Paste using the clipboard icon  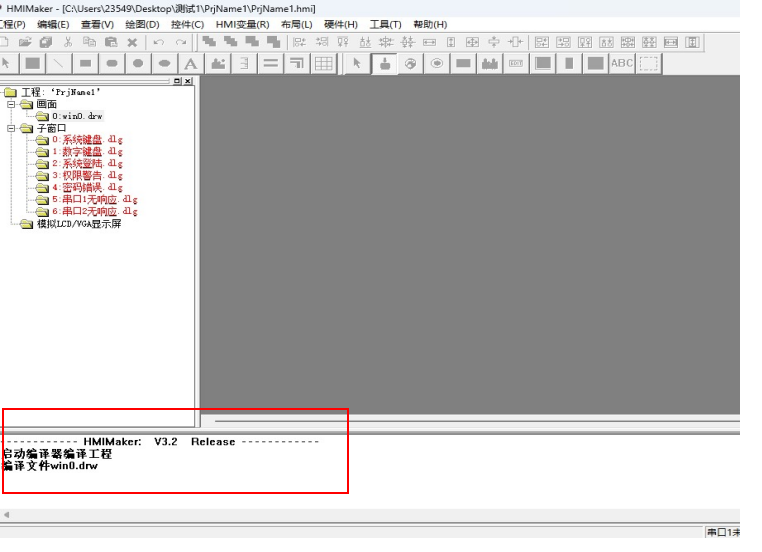tap(111, 42)
